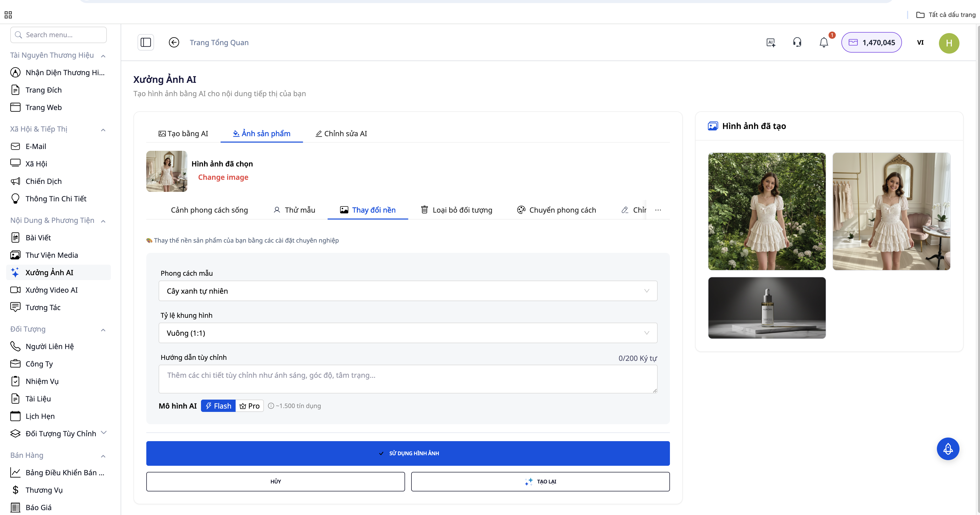The width and height of the screenshot is (980, 515).
Task: Open the AI assistant sparkle icon
Action: tap(771, 42)
